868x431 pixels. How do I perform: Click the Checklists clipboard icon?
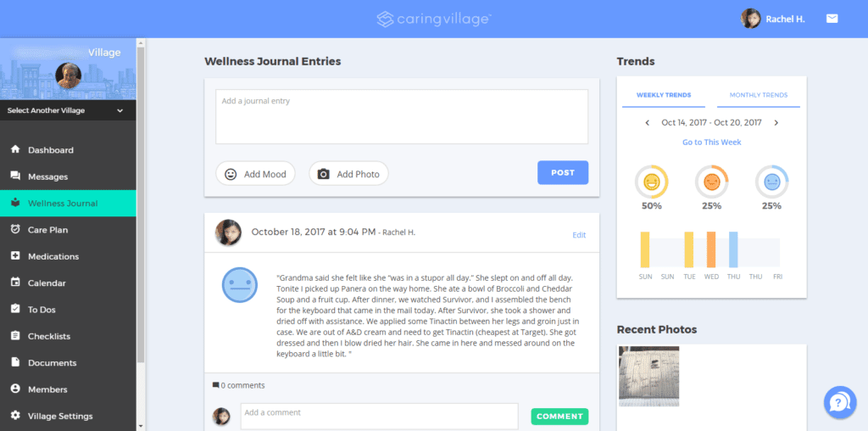coord(15,336)
